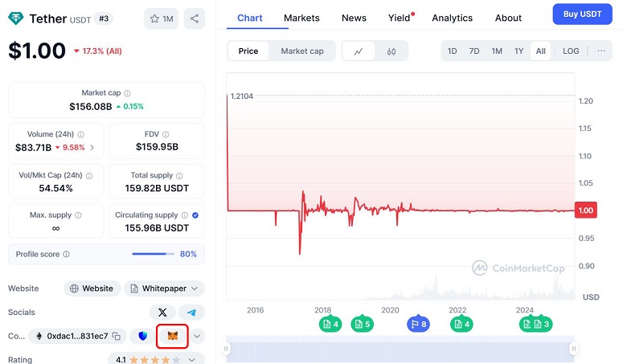This screenshot has width=623, height=364.
Task: Toggle the LOG scale option
Action: tap(571, 51)
